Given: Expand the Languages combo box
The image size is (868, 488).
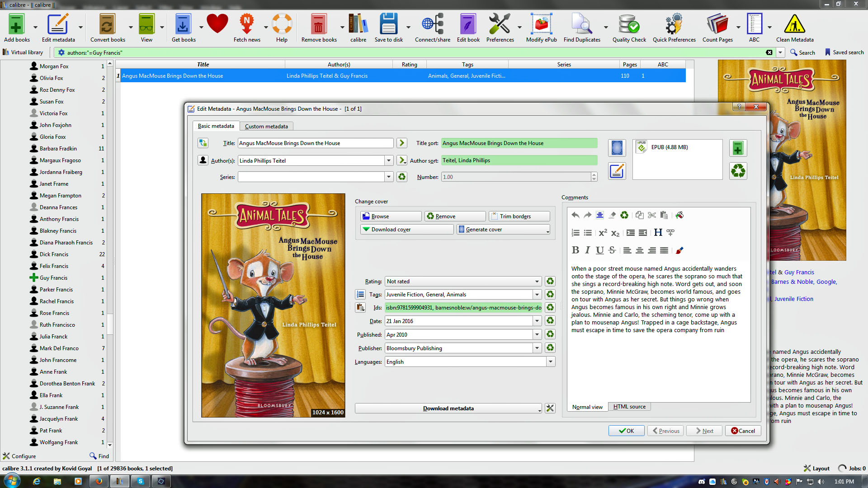Looking at the screenshot, I should point(550,362).
